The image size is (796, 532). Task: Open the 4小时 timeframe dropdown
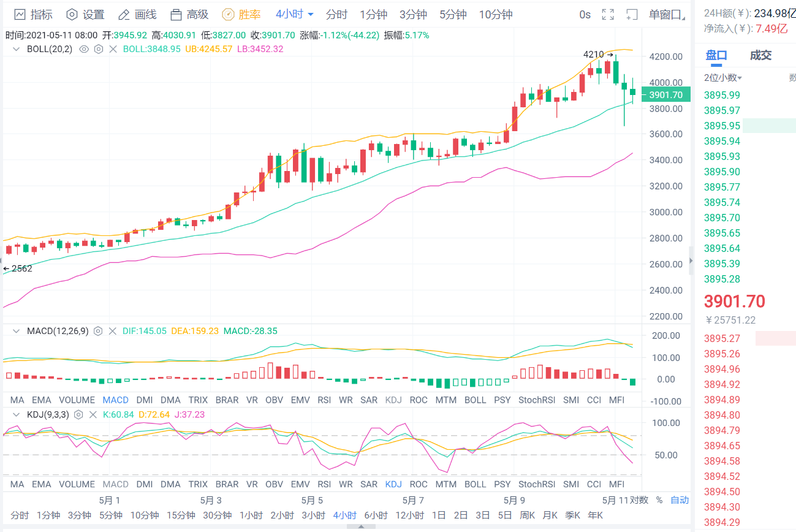point(294,14)
